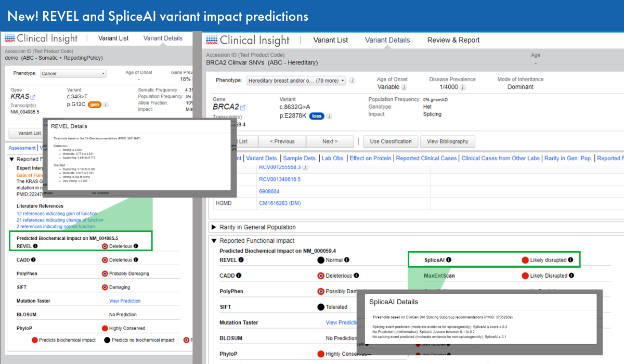The height and width of the screenshot is (364, 624).
Task: Open the Review & Report tab
Action: coord(453,40)
